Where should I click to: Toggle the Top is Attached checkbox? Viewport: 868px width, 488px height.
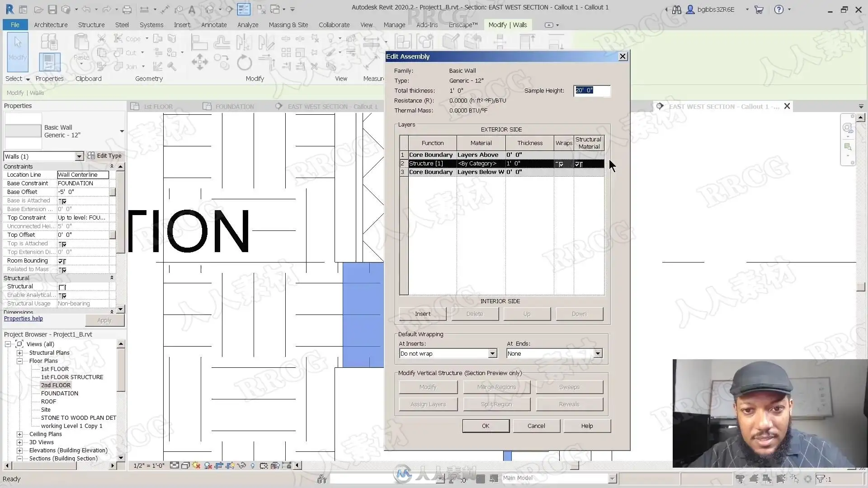point(63,244)
